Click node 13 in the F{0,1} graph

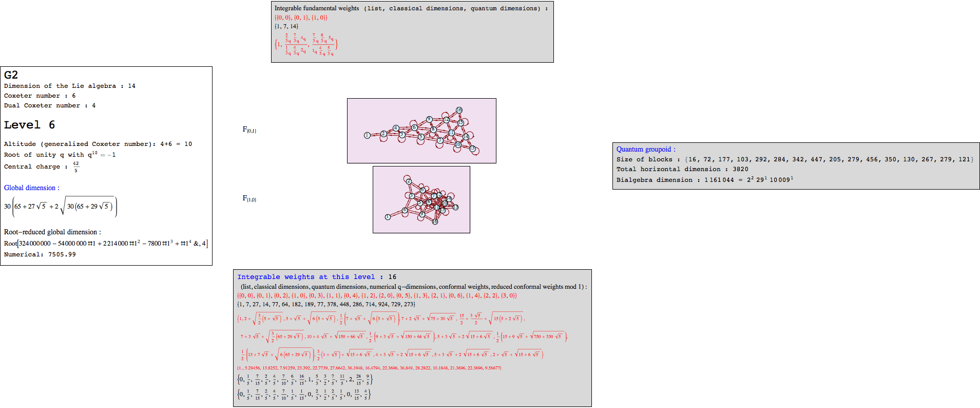tap(473, 149)
